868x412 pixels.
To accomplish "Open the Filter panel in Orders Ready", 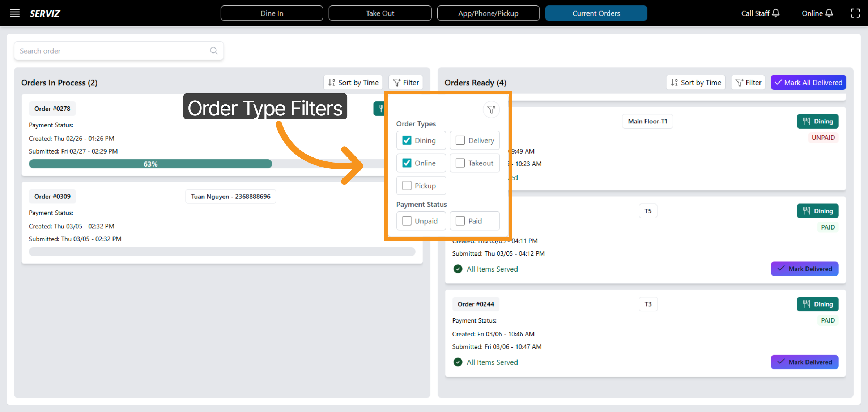I will [x=748, y=82].
